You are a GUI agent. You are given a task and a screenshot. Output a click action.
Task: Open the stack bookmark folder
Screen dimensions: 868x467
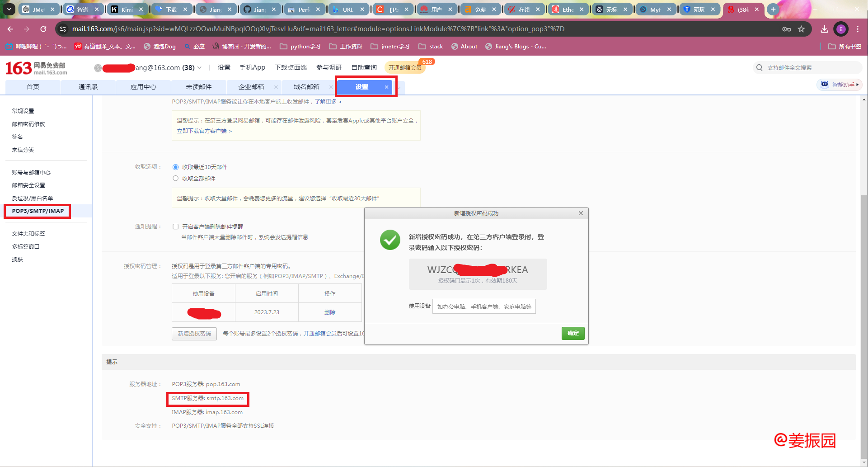point(431,47)
